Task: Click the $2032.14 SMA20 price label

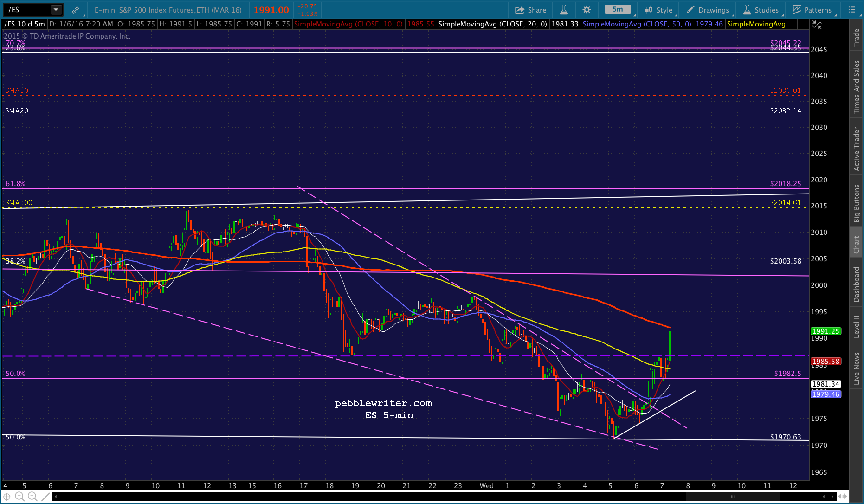Action: tap(786, 111)
